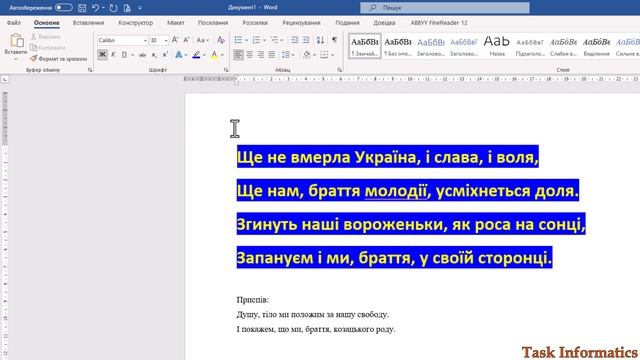
Task: Click the tab selector at the ruler corner
Action: point(4,79)
